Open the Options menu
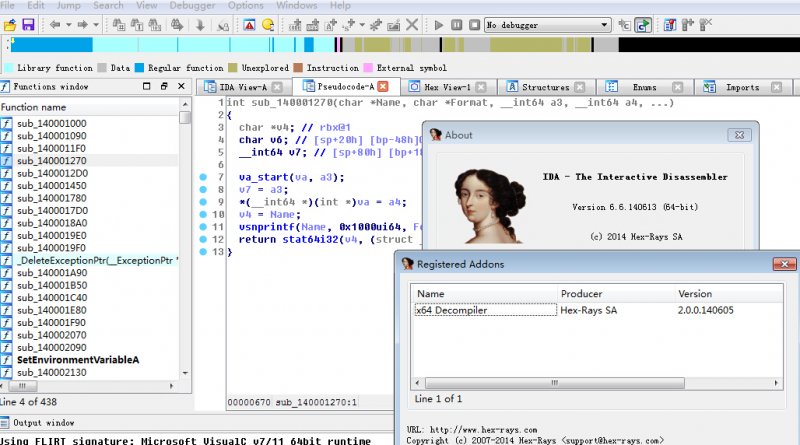This screenshot has height=445, width=800. [246, 6]
